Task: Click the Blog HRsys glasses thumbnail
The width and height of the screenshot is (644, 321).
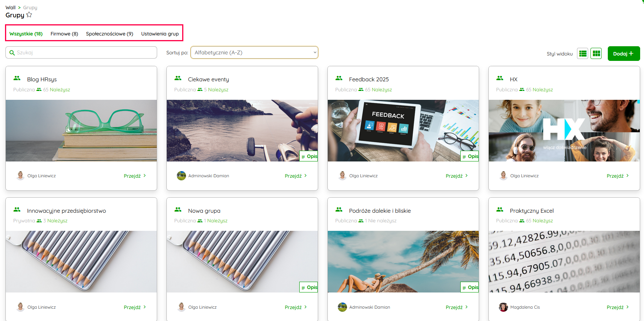Action: coord(81,130)
